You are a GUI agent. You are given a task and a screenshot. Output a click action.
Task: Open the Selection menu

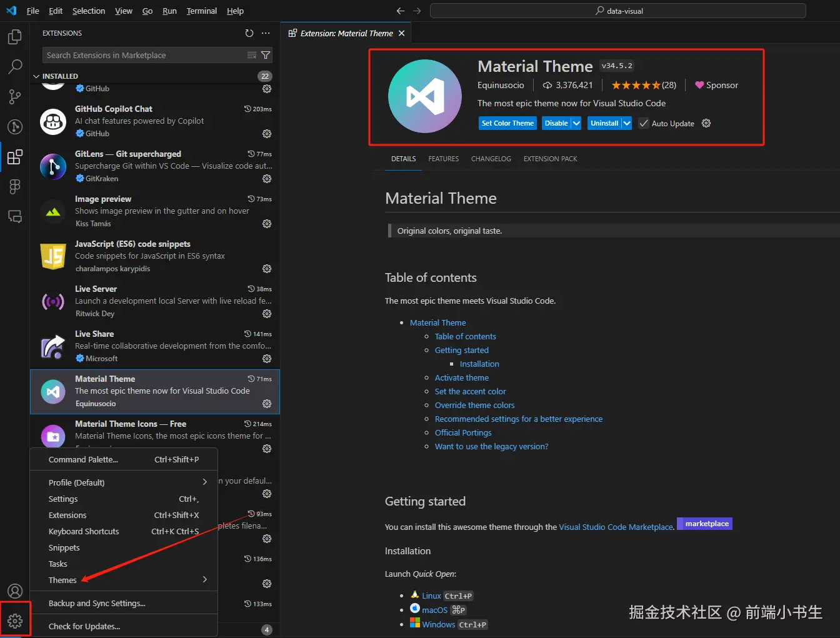[x=89, y=11]
